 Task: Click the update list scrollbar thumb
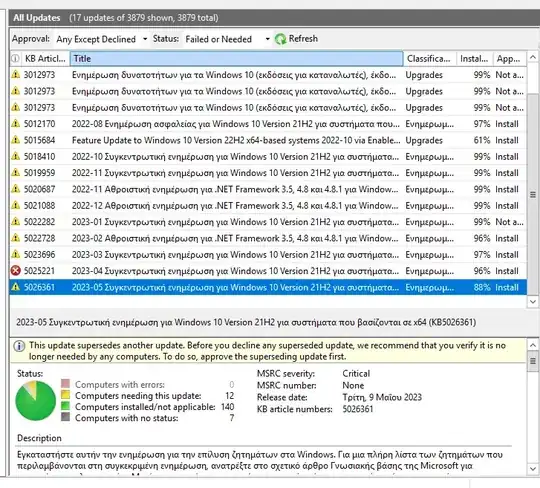click(532, 195)
